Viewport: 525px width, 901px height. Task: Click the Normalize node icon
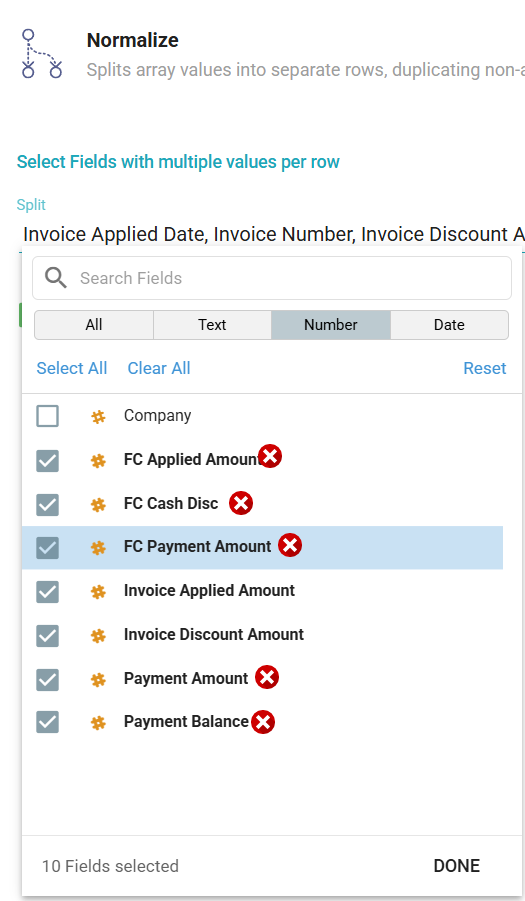click(x=41, y=53)
